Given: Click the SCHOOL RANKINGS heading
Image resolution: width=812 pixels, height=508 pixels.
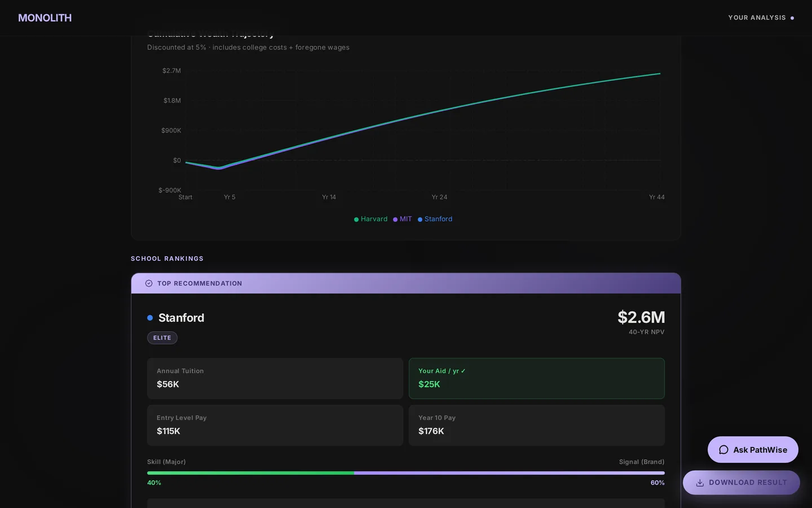Looking at the screenshot, I should click(x=167, y=259).
